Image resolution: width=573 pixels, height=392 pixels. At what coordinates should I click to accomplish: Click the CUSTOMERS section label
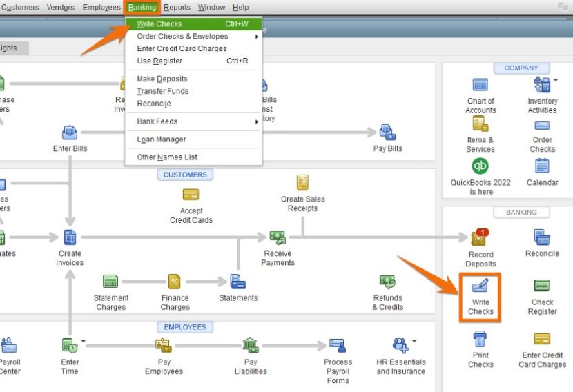[185, 175]
